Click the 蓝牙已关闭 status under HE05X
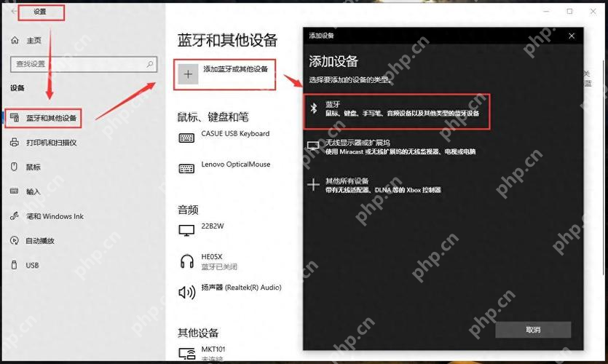The image size is (608, 364). (x=219, y=266)
